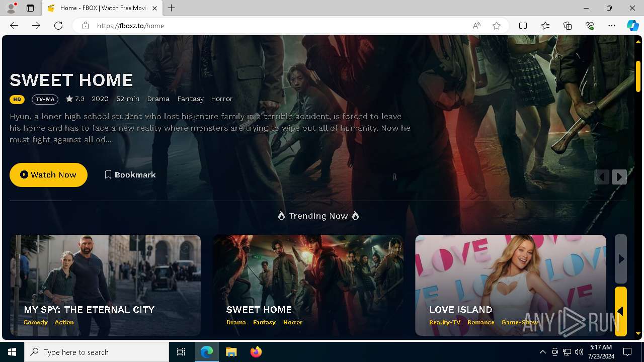This screenshot has height=362, width=644.
Task: Click the Fantasy genre in the Sweet Home hero details
Action: pos(191,99)
